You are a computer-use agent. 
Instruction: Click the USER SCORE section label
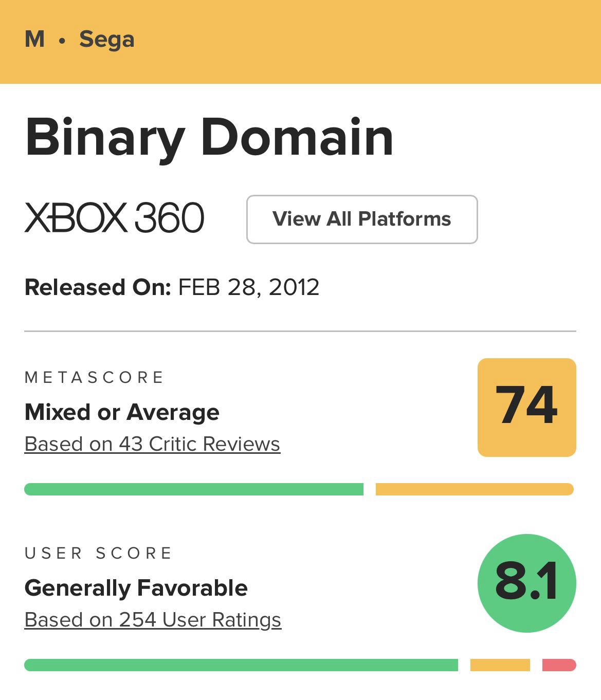[99, 554]
